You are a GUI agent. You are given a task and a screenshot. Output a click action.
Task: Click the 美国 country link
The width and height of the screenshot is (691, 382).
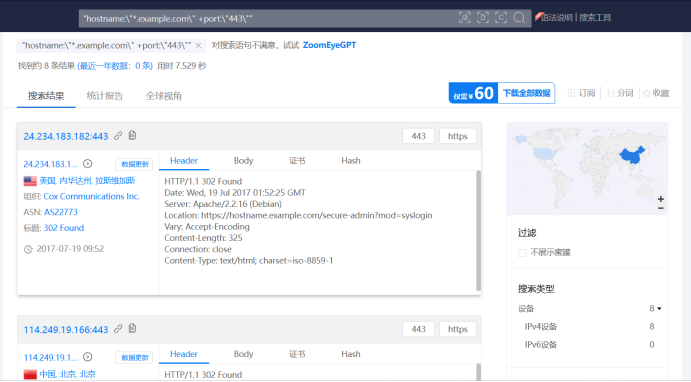[47, 181]
